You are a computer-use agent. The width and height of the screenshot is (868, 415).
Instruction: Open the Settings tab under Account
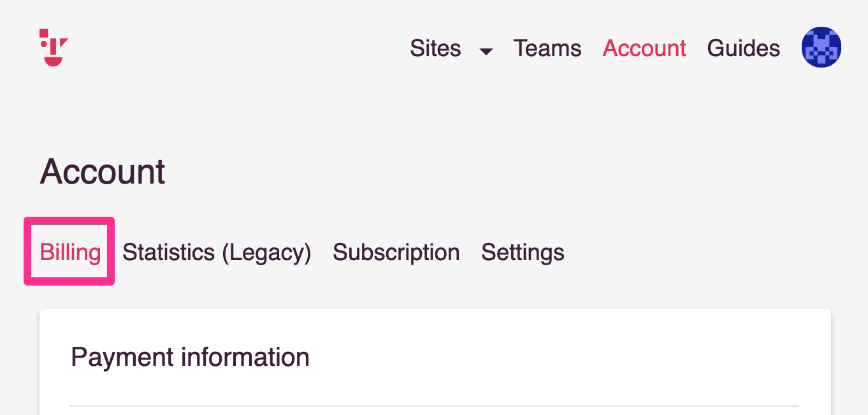point(523,252)
